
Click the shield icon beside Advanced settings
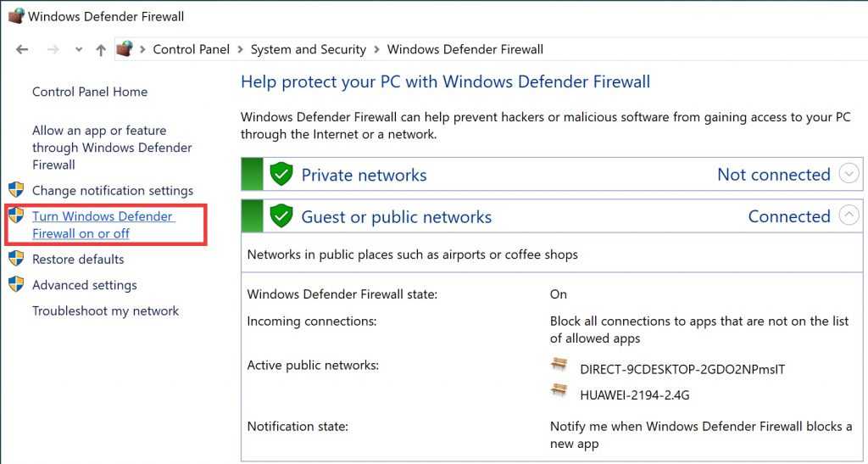(16, 284)
